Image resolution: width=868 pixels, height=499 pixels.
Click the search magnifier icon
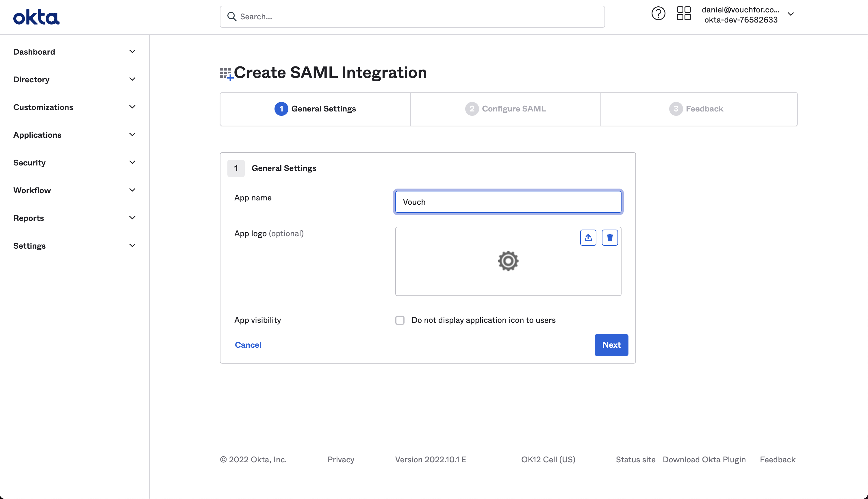(x=232, y=17)
